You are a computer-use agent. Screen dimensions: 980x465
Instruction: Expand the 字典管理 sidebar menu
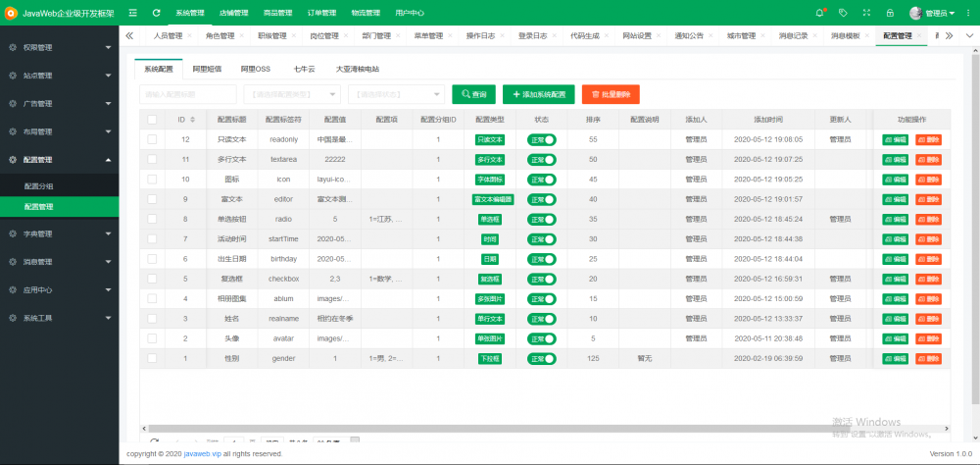click(60, 234)
